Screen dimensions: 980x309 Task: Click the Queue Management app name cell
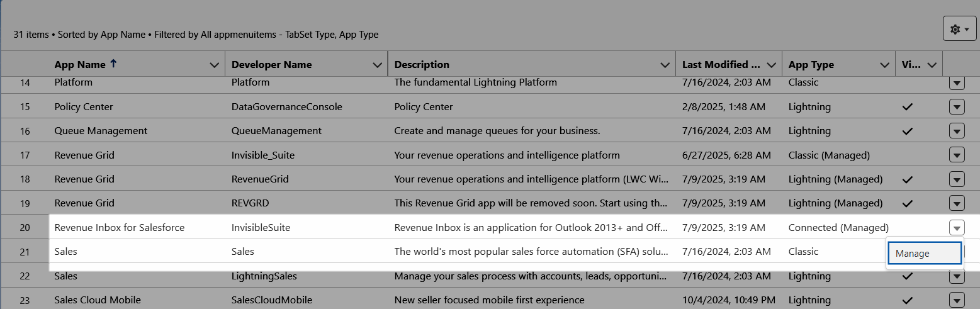[x=101, y=131]
